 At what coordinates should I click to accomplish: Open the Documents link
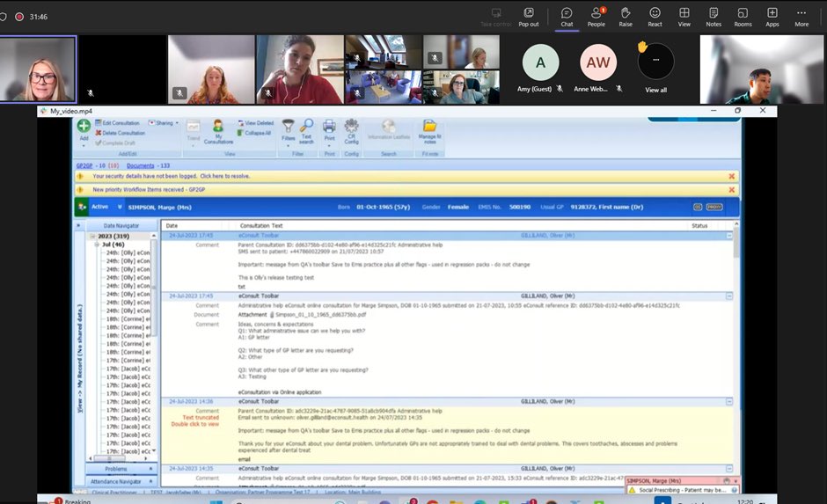click(140, 165)
